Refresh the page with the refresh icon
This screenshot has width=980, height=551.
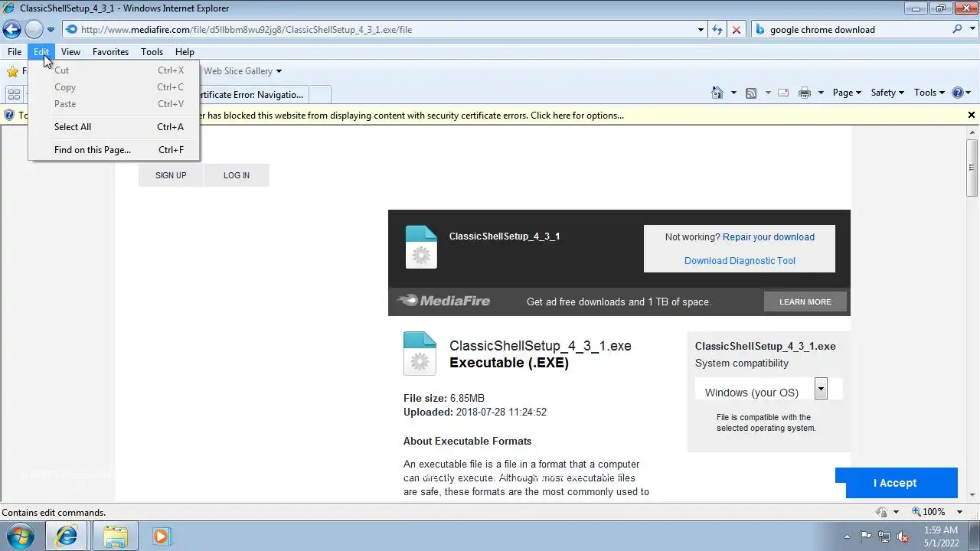[x=717, y=30]
